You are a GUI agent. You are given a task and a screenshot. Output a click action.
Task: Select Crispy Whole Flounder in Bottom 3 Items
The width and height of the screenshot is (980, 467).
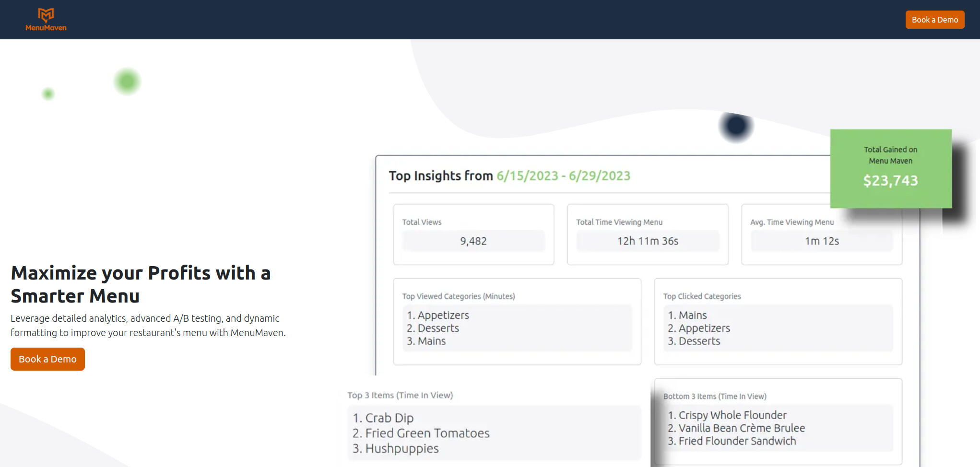pyautogui.click(x=732, y=415)
